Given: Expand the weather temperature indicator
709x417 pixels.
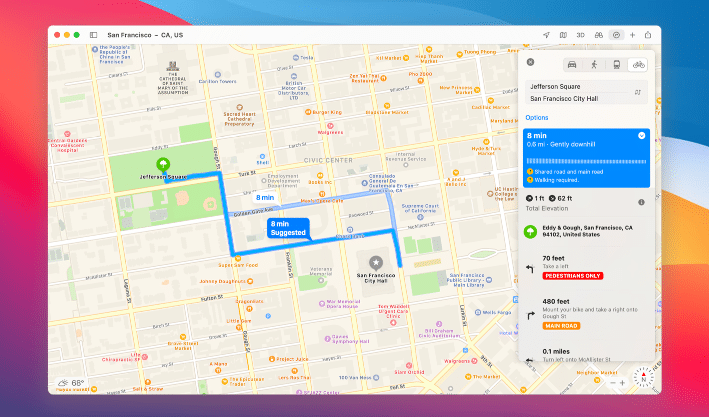Looking at the screenshot, I should click(71, 383).
